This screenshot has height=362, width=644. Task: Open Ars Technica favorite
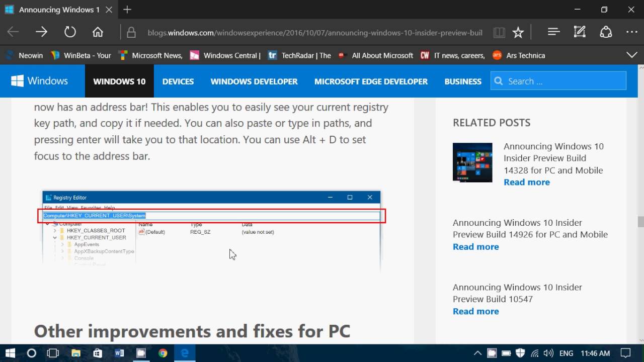[519, 55]
